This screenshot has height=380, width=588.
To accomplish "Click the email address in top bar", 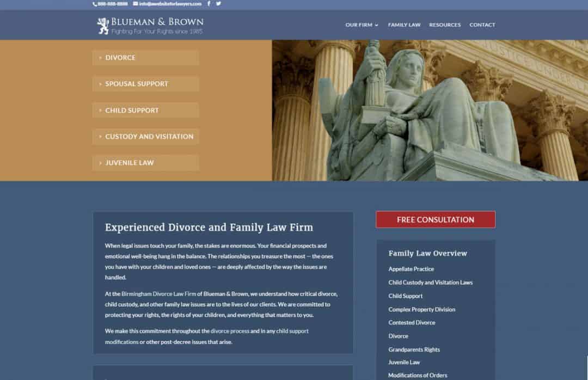I will coord(170,4).
